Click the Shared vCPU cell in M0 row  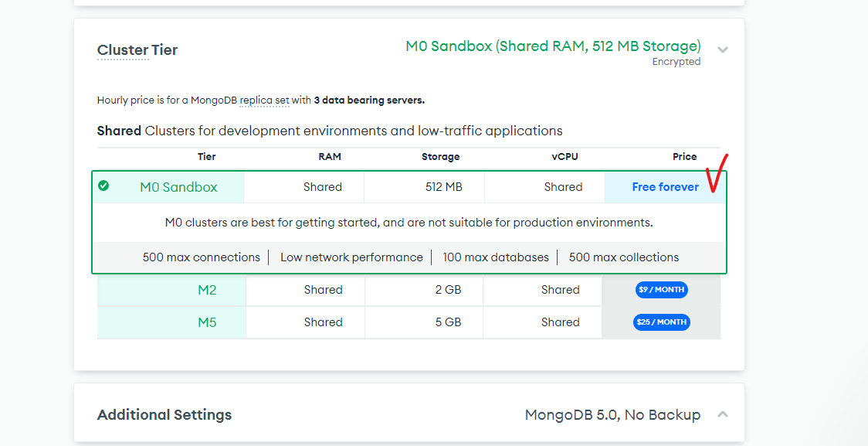coord(544,187)
